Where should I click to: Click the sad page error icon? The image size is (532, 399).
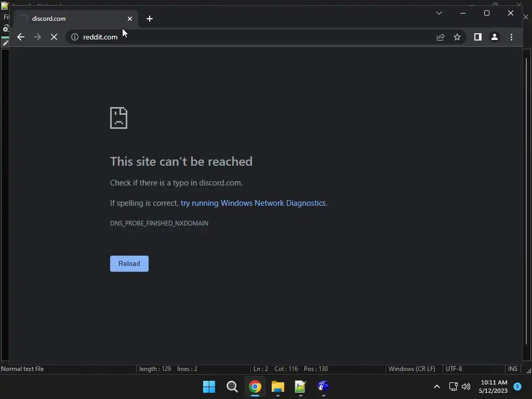pyautogui.click(x=119, y=118)
